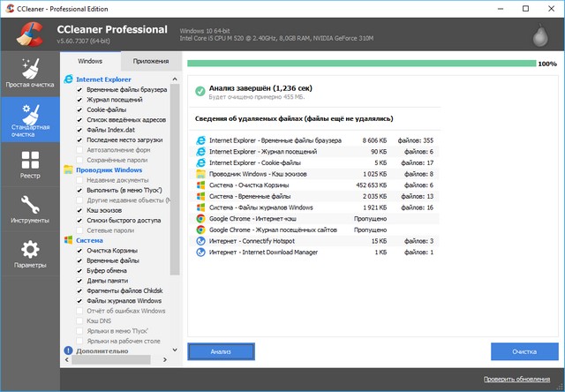The image size is (565, 392).
Task: Select the Windows tab
Action: 90,62
